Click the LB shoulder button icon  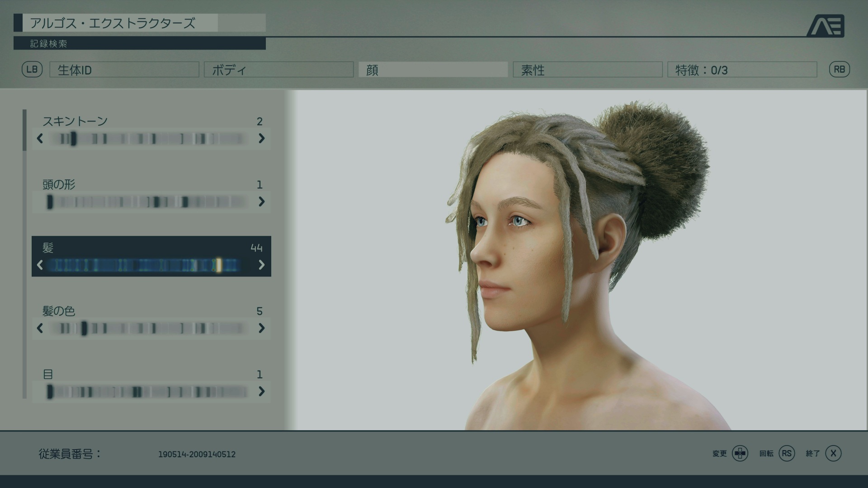32,70
